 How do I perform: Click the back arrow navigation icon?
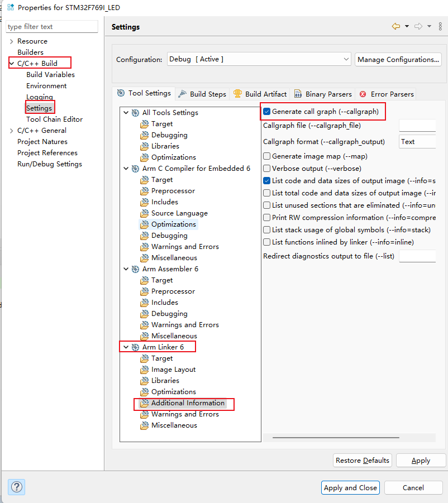tap(396, 26)
